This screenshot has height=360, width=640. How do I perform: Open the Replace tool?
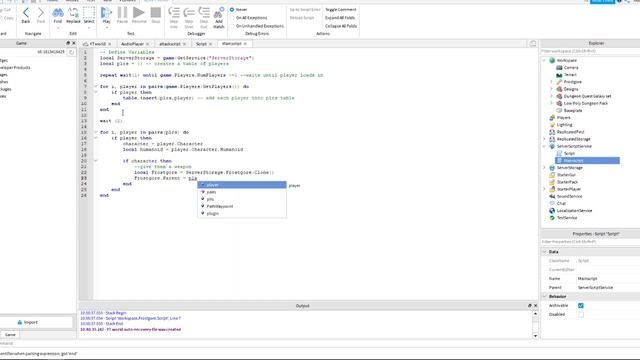point(73,15)
